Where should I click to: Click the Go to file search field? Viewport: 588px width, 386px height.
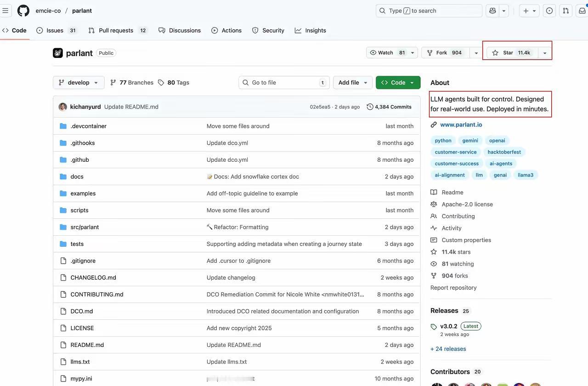pos(284,83)
